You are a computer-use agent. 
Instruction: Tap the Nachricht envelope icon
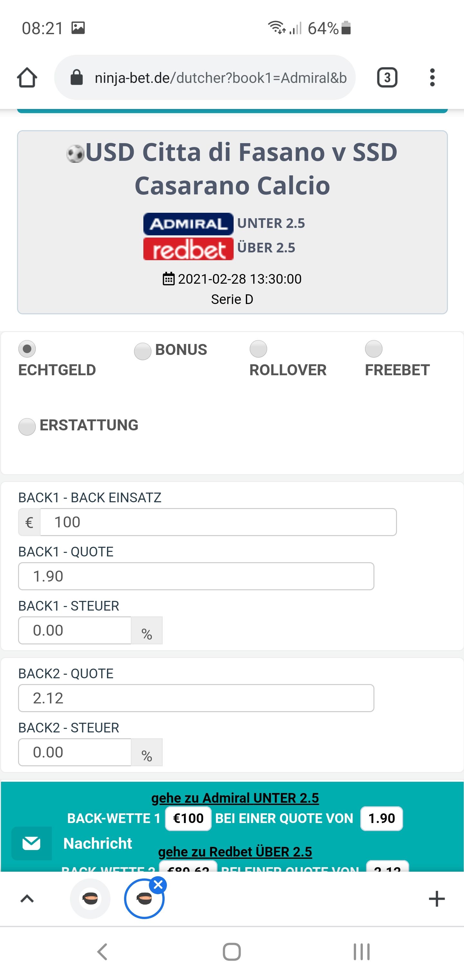32,843
